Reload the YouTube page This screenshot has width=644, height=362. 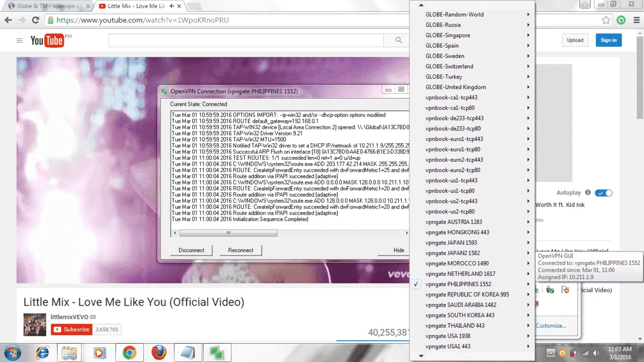click(36, 20)
